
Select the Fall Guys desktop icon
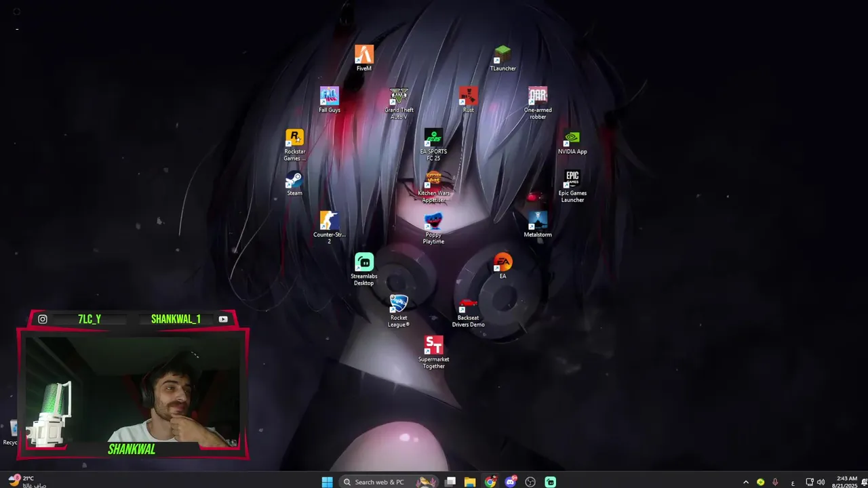click(x=330, y=100)
